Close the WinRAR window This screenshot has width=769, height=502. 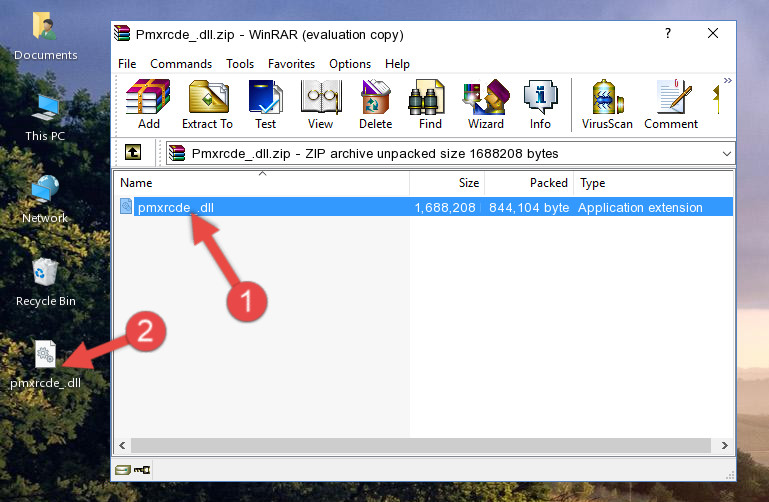(x=713, y=33)
